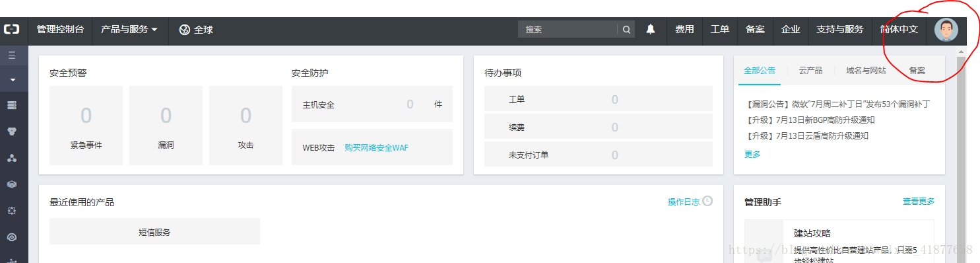Click the 工单 row under 待办事项

click(x=599, y=99)
